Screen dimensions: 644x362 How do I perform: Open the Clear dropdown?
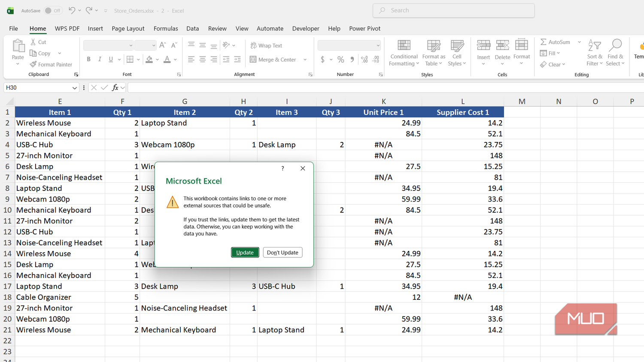[x=553, y=64]
